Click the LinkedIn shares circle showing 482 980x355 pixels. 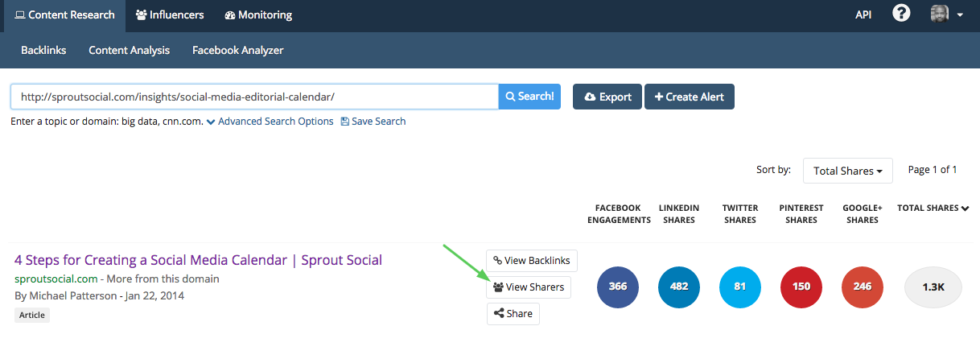[x=679, y=287]
